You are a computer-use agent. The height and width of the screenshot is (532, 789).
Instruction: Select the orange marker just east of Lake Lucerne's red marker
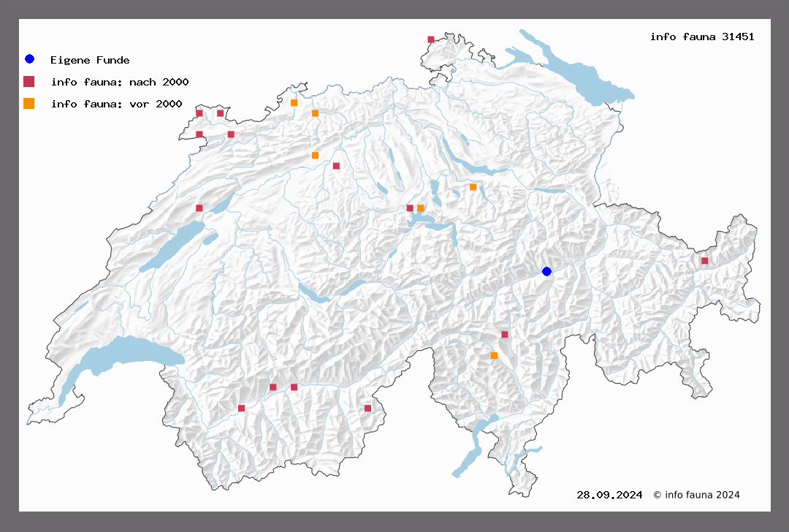point(420,208)
